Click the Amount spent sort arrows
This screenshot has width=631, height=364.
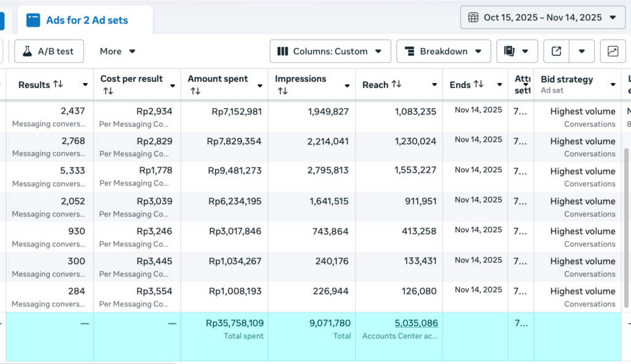[x=195, y=91]
